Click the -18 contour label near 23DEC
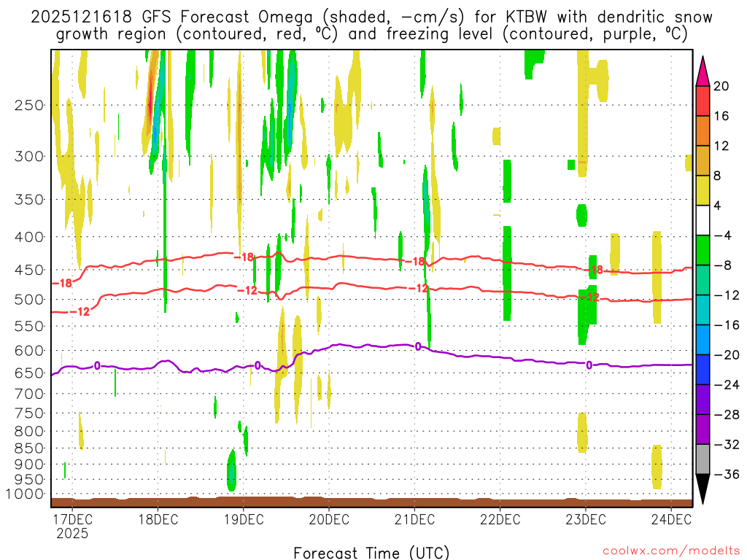Viewport: 747px width, 560px height. click(594, 270)
